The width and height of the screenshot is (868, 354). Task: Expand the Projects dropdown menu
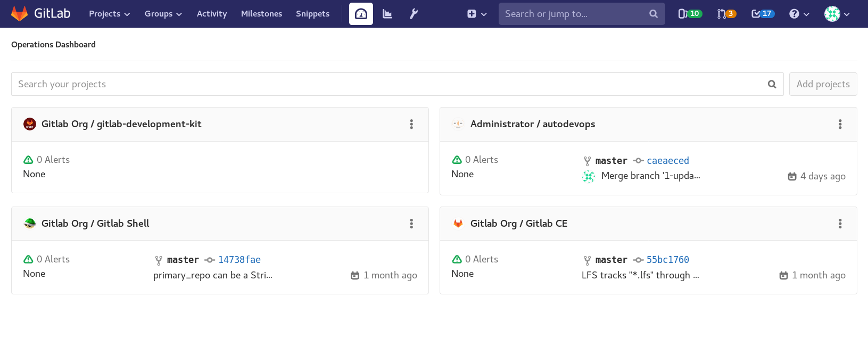109,14
